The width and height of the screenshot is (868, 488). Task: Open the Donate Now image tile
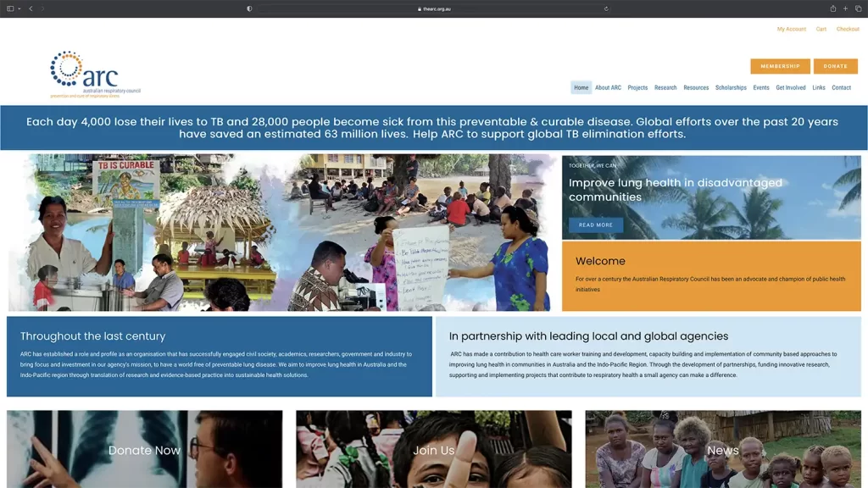[x=144, y=449]
